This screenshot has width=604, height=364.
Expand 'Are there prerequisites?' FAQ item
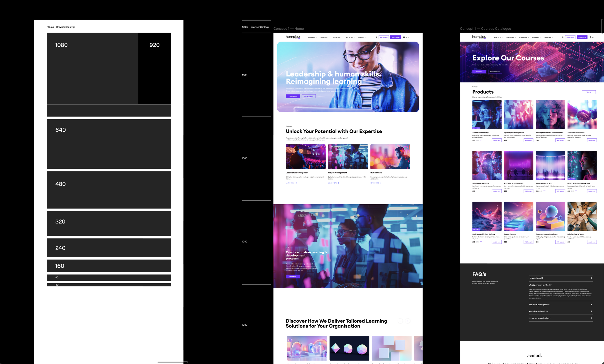[591, 304]
